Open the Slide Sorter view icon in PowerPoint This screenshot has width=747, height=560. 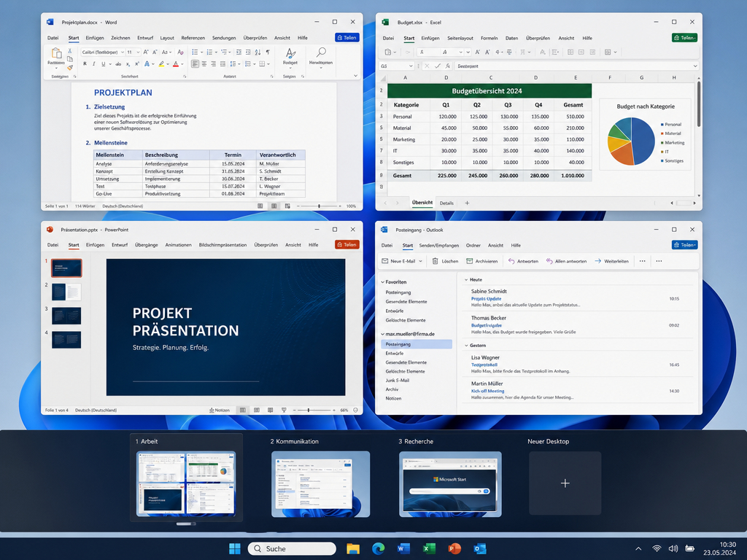(257, 410)
